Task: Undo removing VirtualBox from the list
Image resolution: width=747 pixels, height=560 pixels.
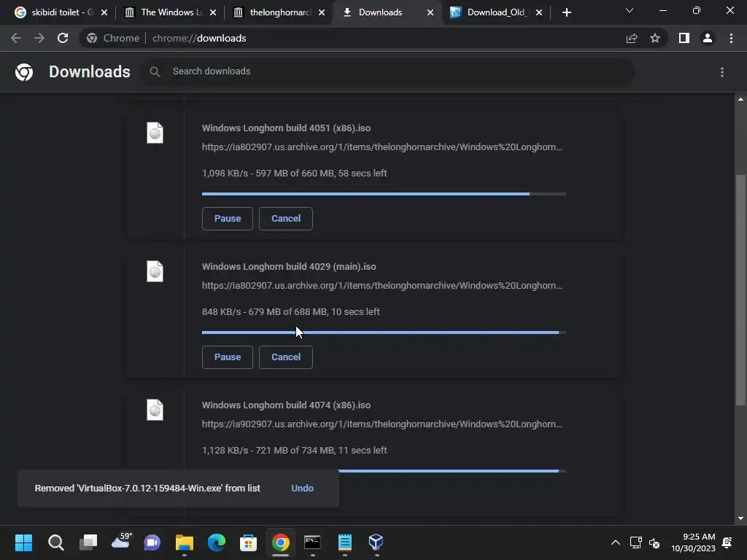Action: (x=302, y=488)
